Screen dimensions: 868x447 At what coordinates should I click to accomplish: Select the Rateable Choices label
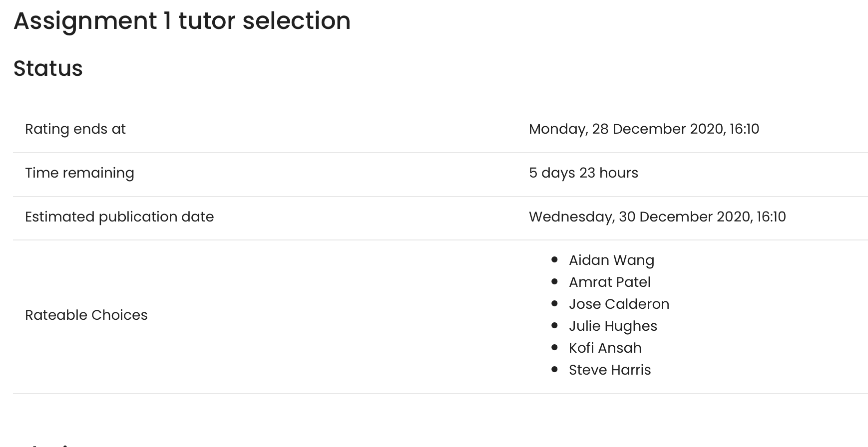86,315
